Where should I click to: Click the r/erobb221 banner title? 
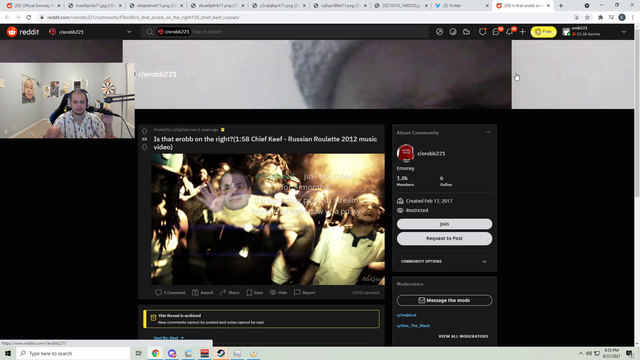pos(158,74)
